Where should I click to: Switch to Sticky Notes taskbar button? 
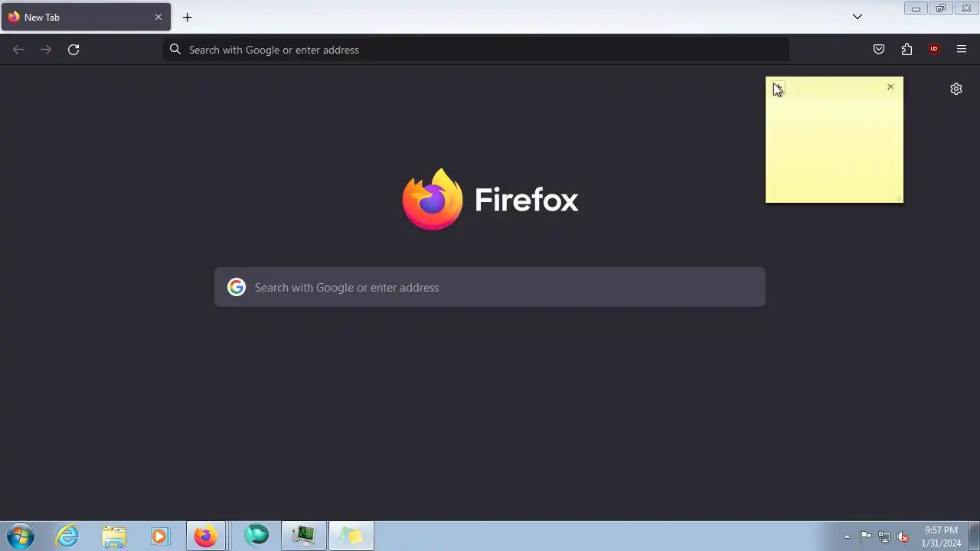(351, 536)
